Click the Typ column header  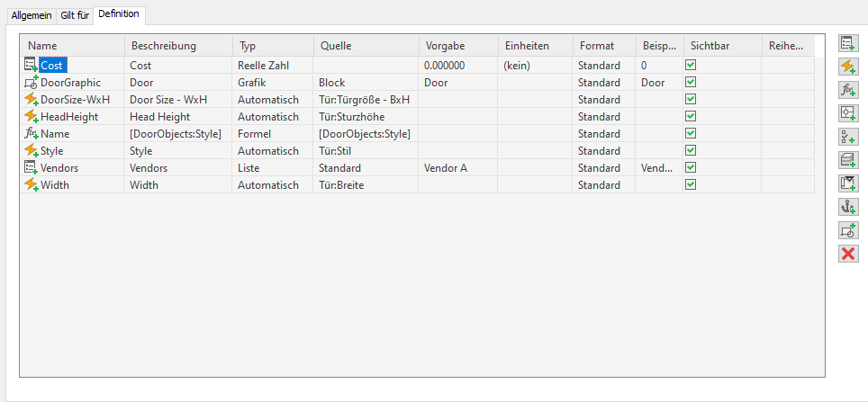[270, 46]
